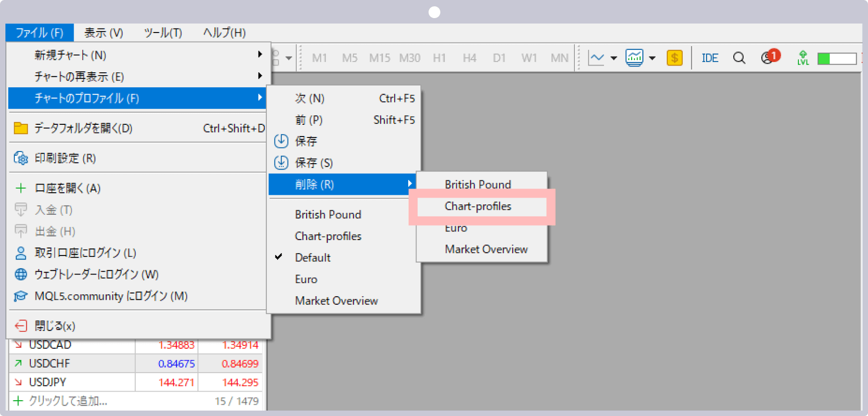Select the M30 timeframe
868x416 pixels.
pos(410,58)
